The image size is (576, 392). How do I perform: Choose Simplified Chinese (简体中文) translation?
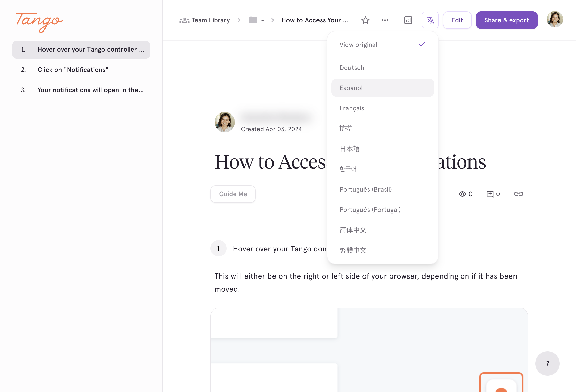click(x=383, y=230)
